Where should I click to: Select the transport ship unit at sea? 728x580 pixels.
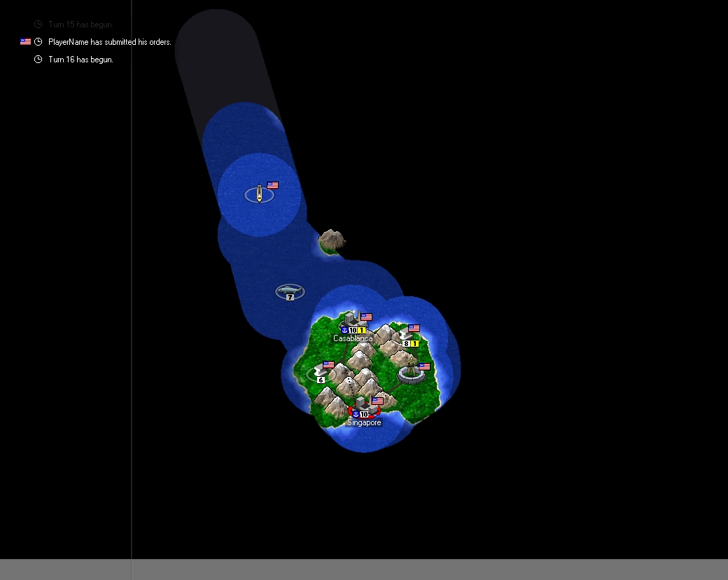[x=259, y=194]
